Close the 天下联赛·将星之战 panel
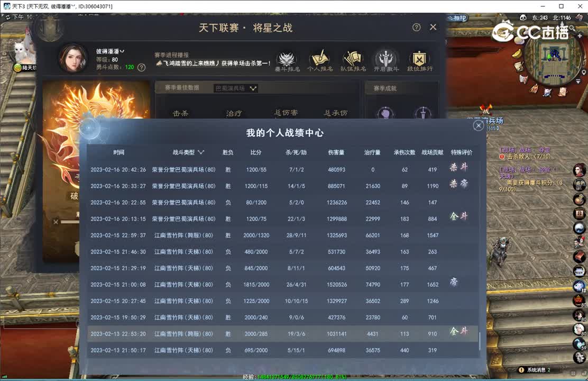Viewport: 588px width, 381px height. pos(433,27)
